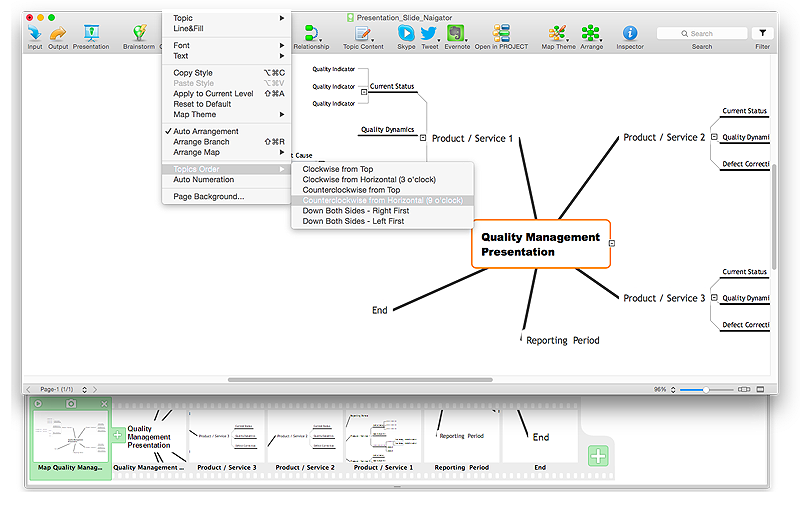This screenshot has height=521, width=800.
Task: Choose Copy Style menu item
Action: (x=227, y=72)
